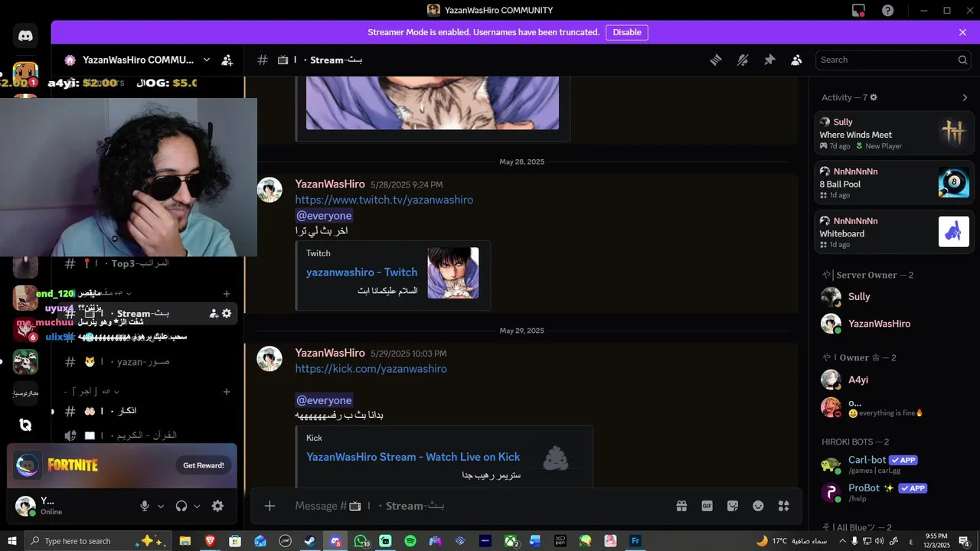Open Whiteboard activity icon

pos(954,232)
